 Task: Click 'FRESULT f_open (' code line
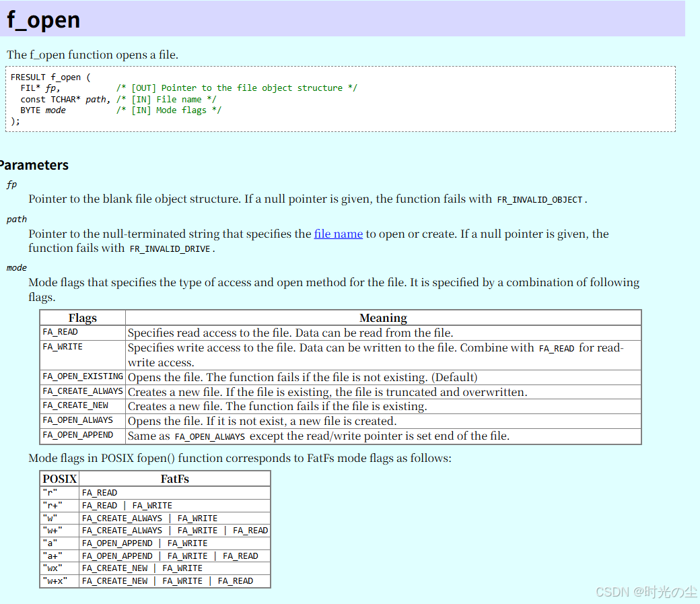(50, 77)
